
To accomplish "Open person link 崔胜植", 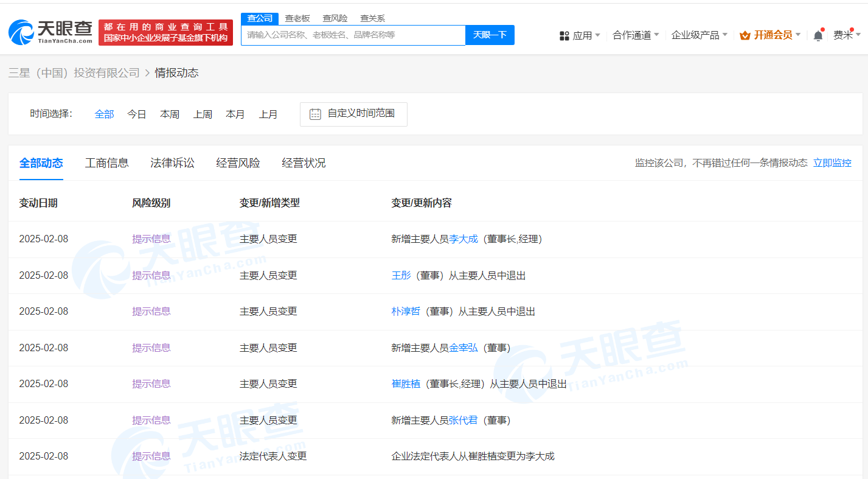I will tap(406, 383).
